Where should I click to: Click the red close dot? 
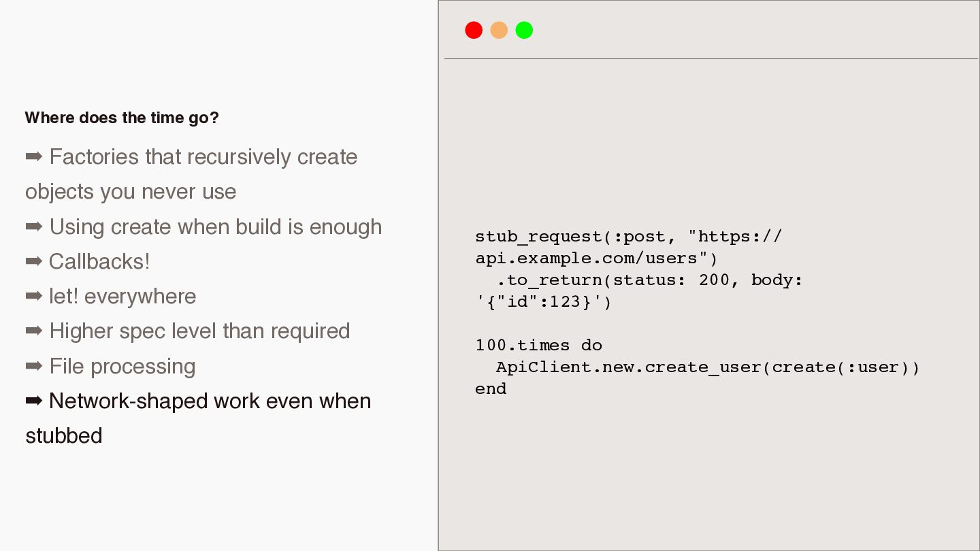[x=474, y=30]
